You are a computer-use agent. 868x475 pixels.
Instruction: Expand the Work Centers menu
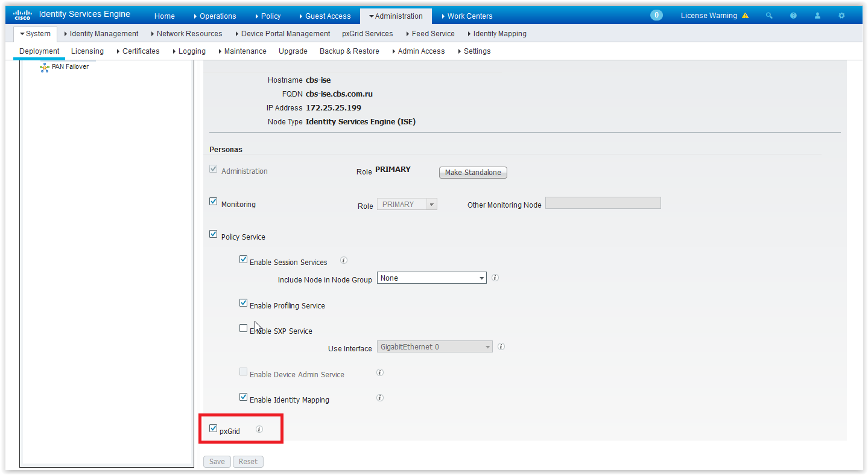tap(466, 16)
